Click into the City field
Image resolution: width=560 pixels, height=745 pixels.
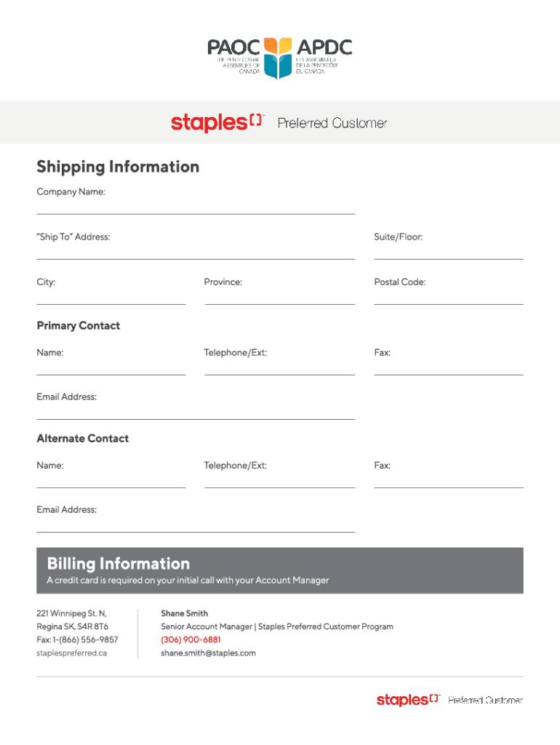click(111, 297)
